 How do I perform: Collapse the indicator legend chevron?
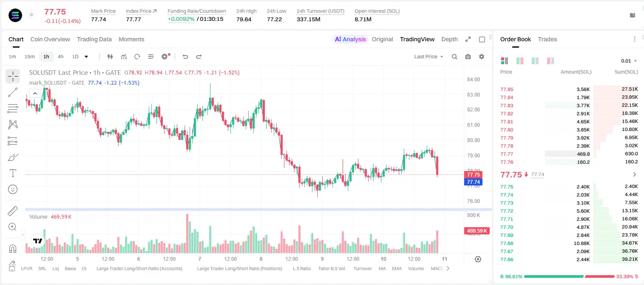[35, 93]
